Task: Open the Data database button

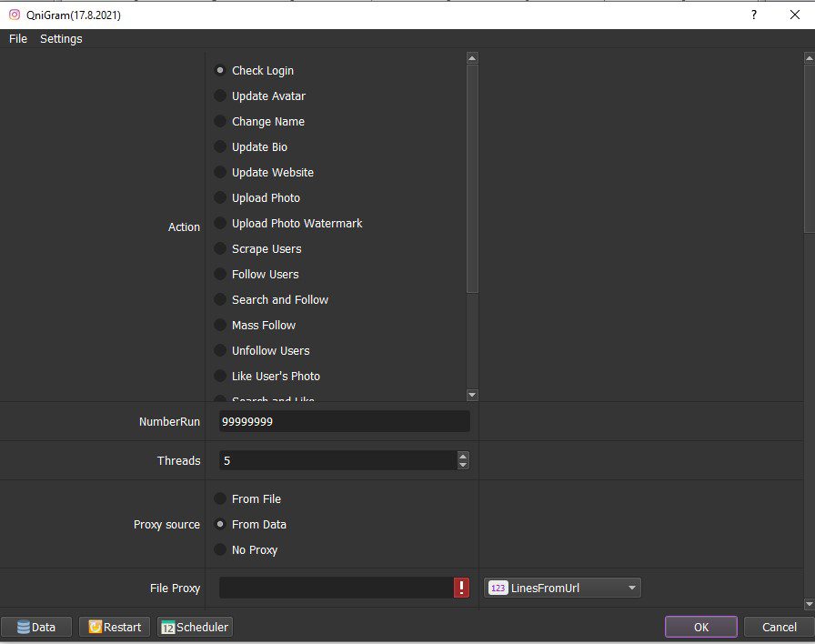Action: pos(35,627)
